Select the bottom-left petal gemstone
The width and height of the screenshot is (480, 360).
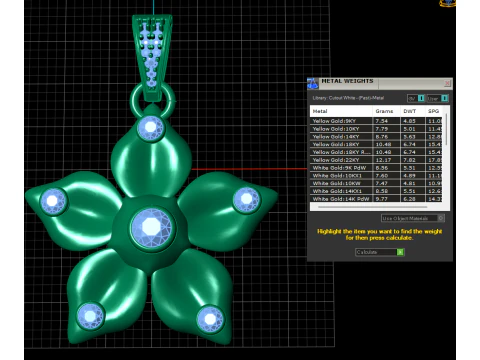90,315
